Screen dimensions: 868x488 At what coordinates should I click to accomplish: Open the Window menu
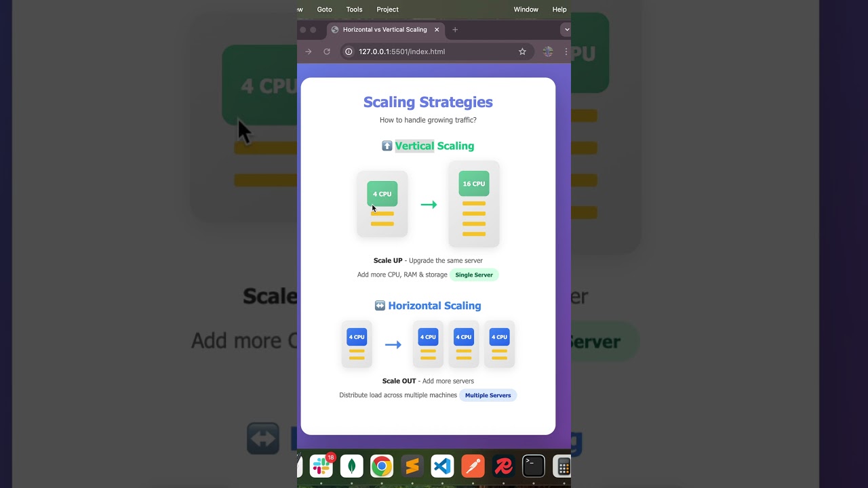[526, 9]
